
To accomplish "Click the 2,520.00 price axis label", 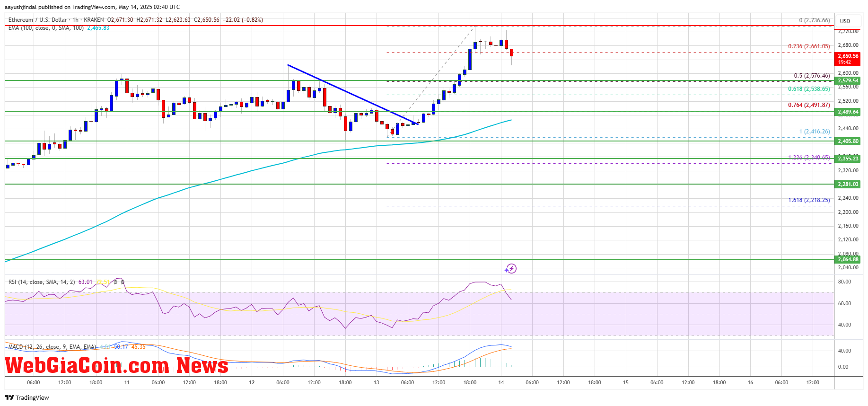I will pyautogui.click(x=848, y=101).
